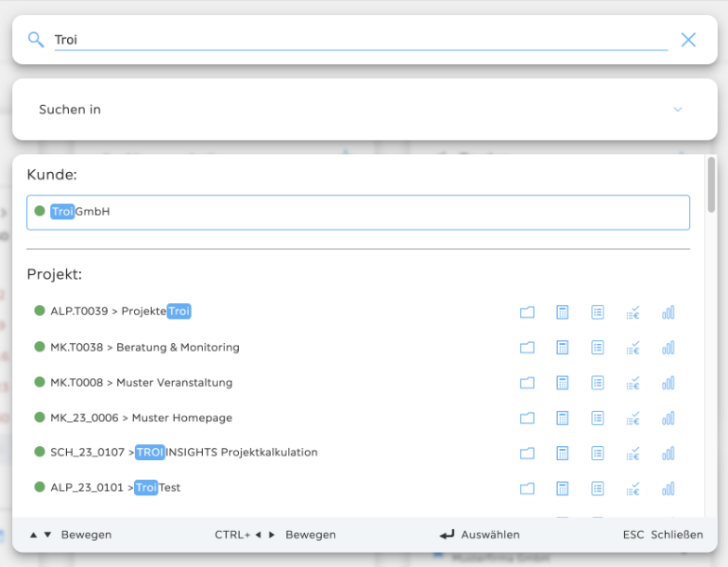
Task: Click the results list vertical scrollbar
Action: coord(711,185)
